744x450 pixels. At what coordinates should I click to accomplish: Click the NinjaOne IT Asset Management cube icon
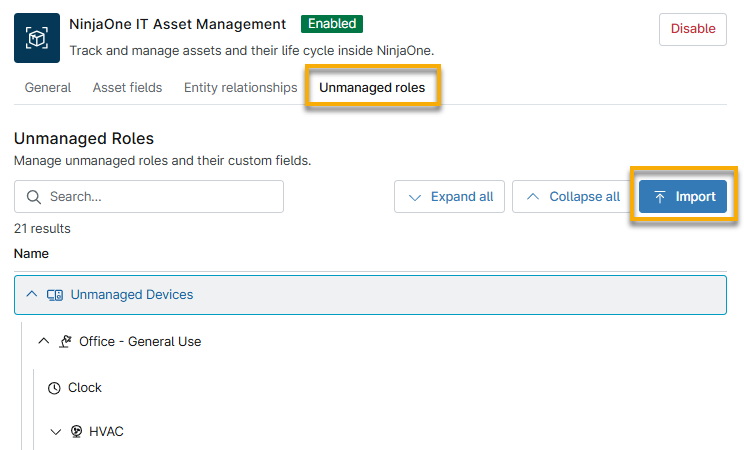(37, 38)
